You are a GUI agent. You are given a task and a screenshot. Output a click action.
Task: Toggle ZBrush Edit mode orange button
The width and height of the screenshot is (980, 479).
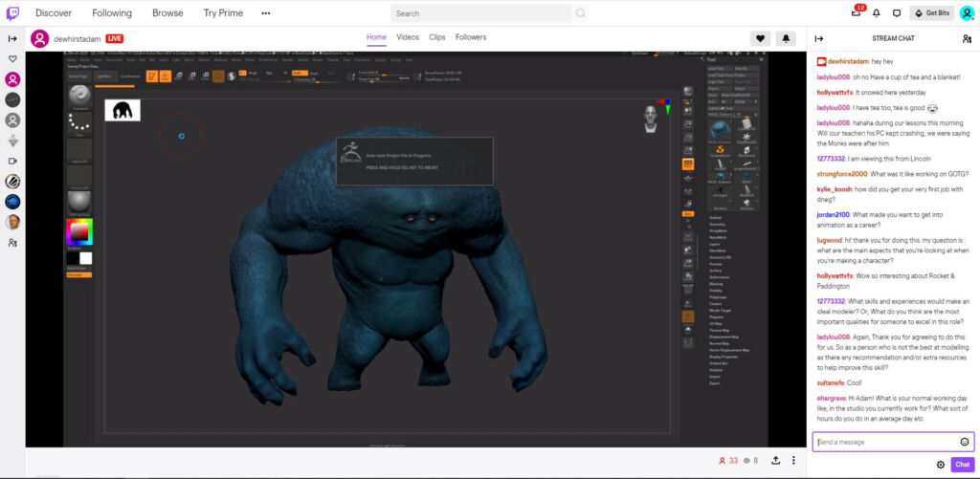[151, 76]
